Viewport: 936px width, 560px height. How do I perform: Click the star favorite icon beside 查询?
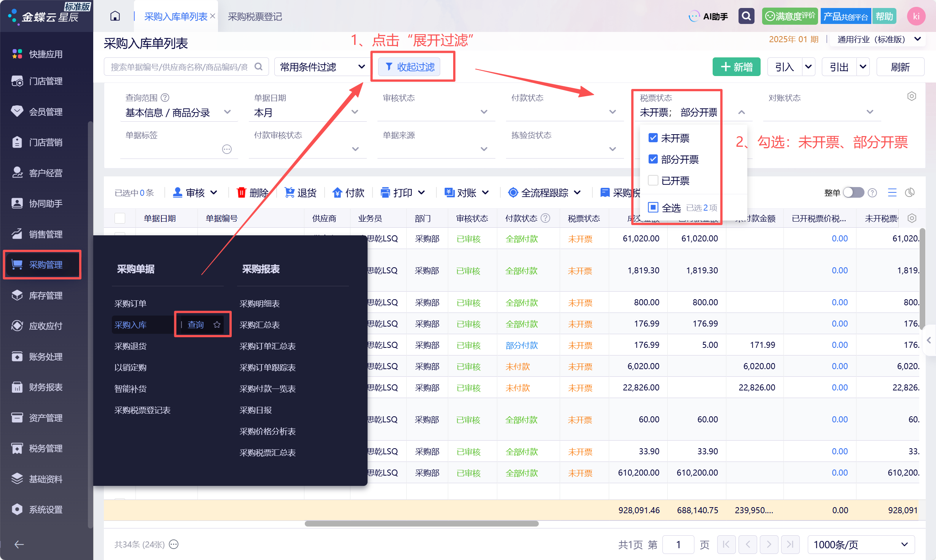(217, 325)
